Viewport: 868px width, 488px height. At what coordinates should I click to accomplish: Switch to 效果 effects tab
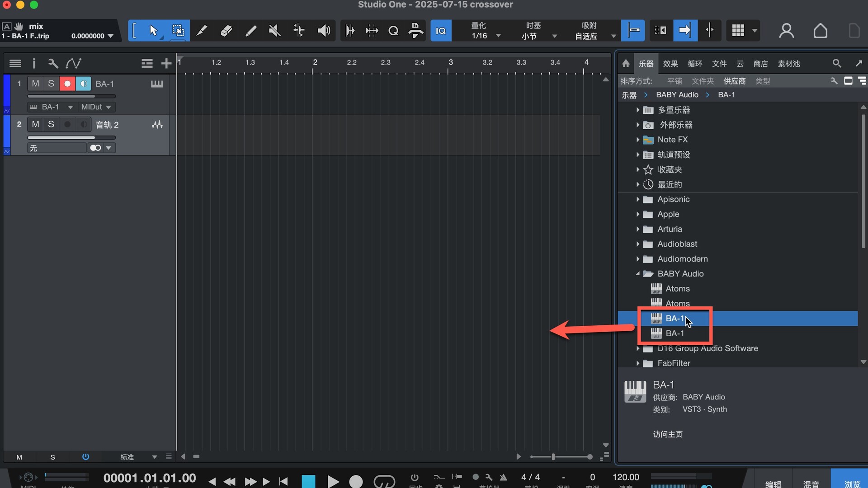pyautogui.click(x=670, y=64)
